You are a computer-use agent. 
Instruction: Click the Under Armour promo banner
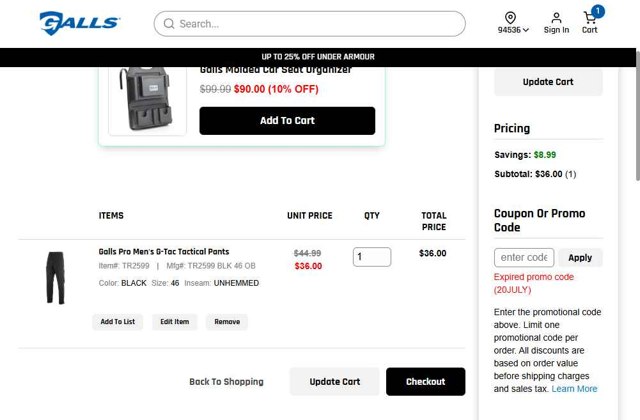[320, 57]
